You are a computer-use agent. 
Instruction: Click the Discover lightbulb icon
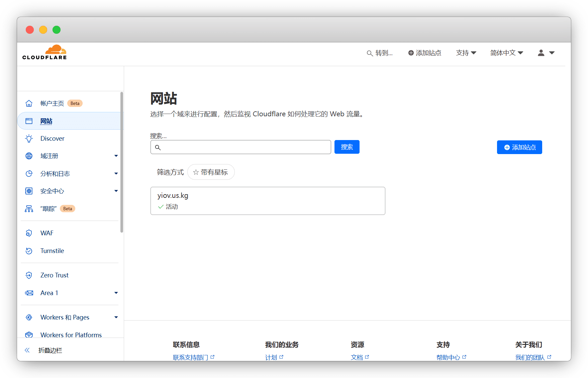coord(29,139)
